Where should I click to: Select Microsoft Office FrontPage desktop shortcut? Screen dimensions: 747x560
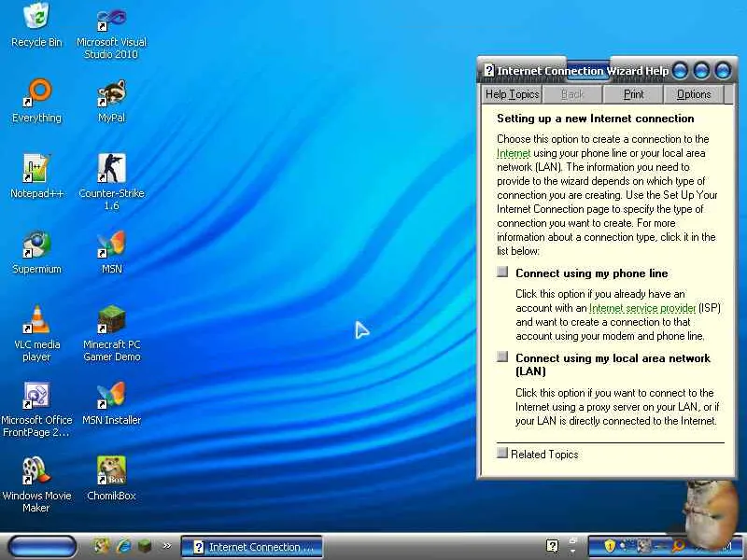(x=36, y=410)
